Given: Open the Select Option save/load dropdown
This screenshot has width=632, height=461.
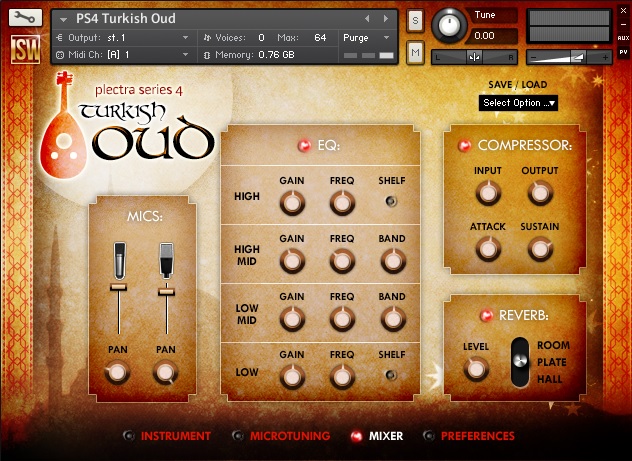Looking at the screenshot, I should (518, 103).
